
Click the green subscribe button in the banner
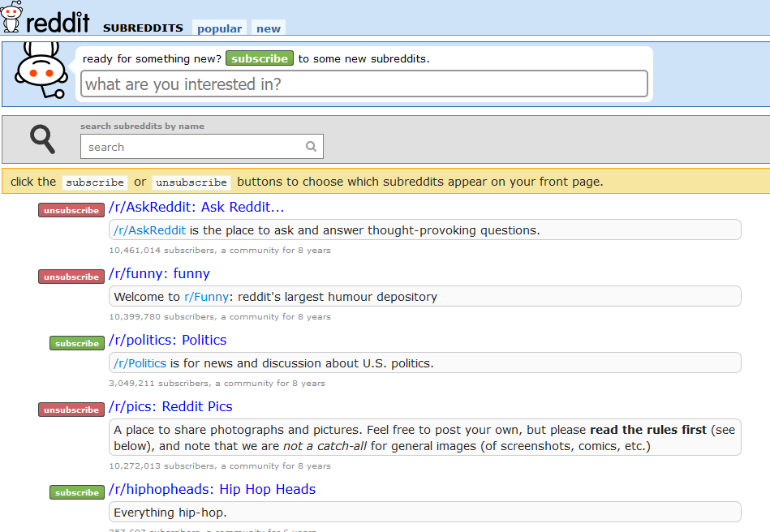(260, 58)
